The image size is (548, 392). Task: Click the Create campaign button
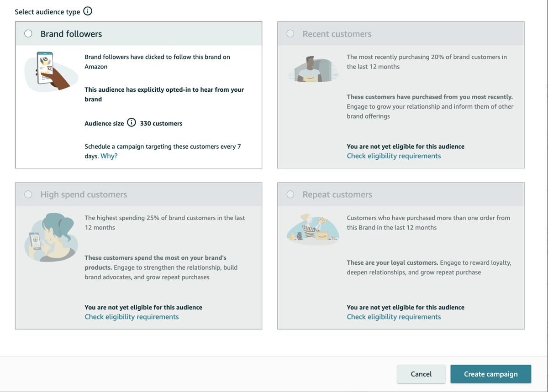[x=491, y=374]
